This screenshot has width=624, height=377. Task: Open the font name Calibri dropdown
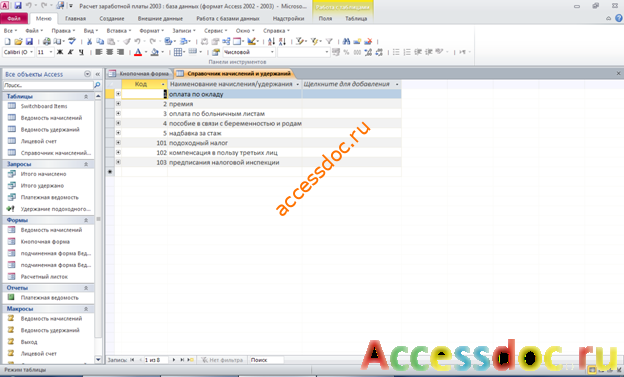(31, 52)
